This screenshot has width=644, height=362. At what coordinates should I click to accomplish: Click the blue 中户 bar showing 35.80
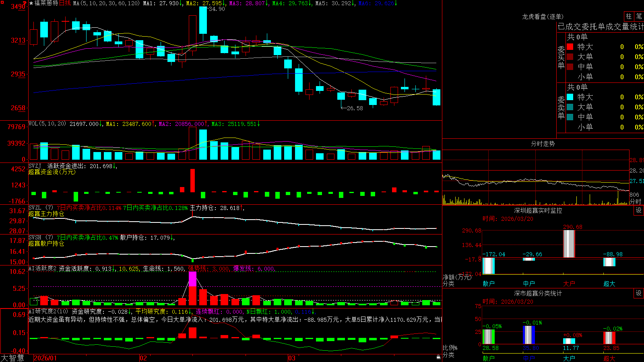coord(529,335)
